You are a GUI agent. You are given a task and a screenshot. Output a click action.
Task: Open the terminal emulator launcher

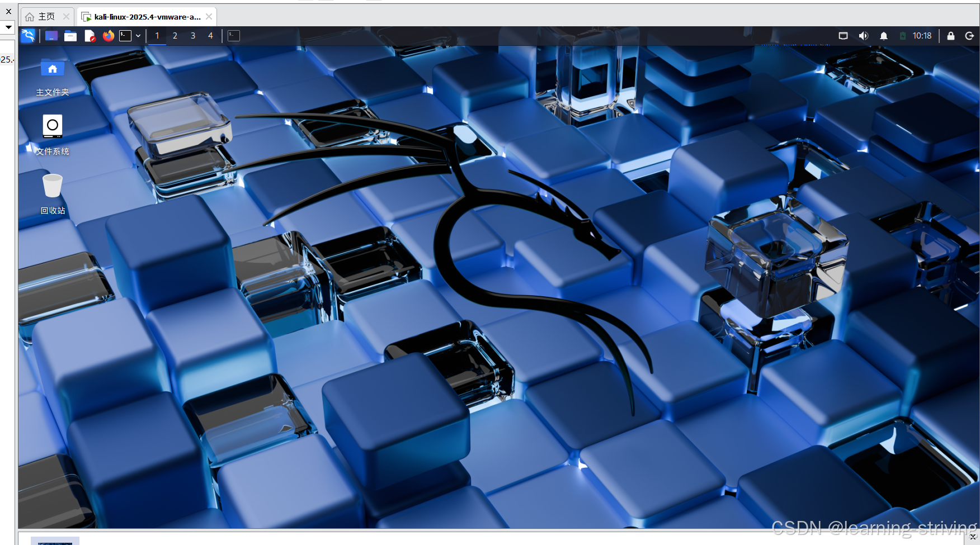point(125,36)
